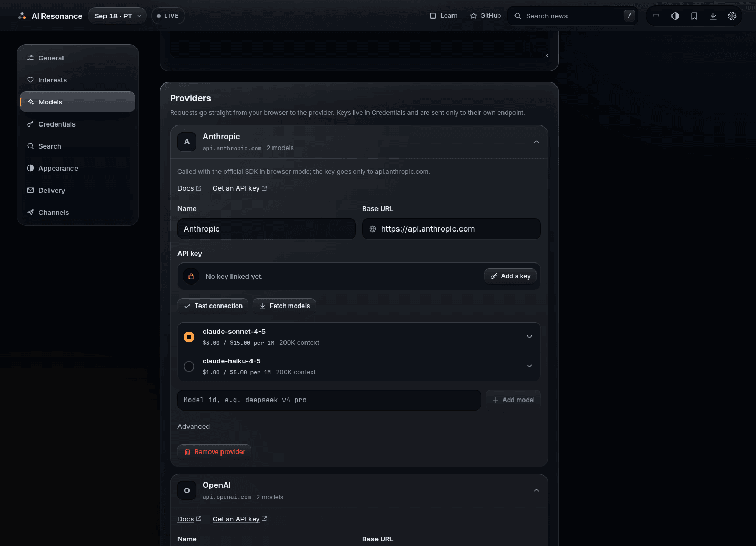Open Search settings in sidebar
The height and width of the screenshot is (546, 756).
78,146
